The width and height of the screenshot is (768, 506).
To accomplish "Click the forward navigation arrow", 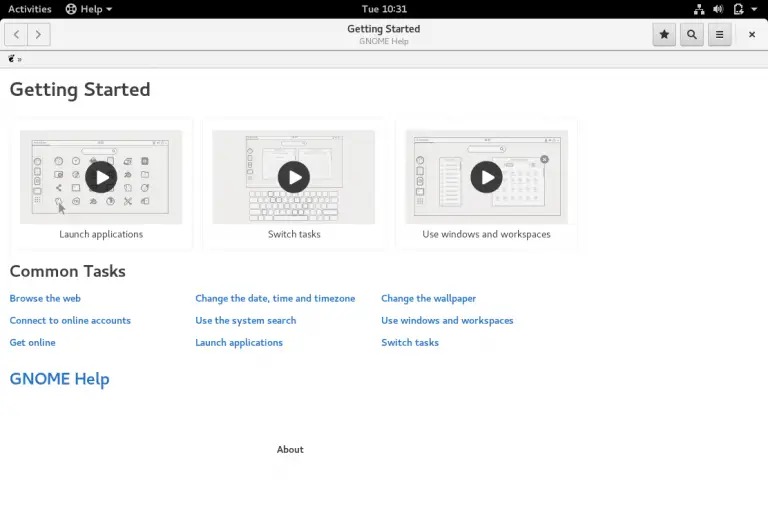I will tap(39, 35).
